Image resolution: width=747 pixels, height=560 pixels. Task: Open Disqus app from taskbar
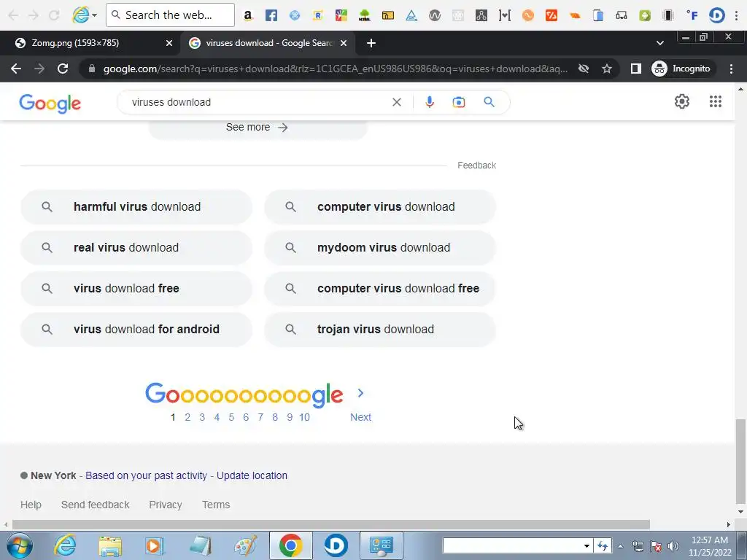pos(336,545)
